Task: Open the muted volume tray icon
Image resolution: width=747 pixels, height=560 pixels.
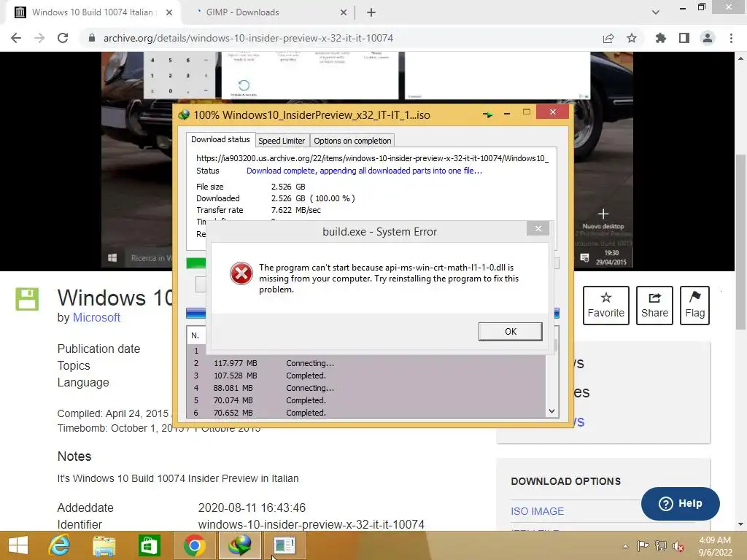Action: pyautogui.click(x=678, y=546)
